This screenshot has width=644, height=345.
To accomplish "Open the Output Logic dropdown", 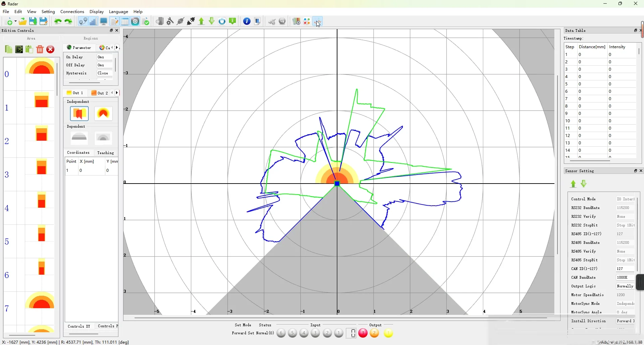I will (x=625, y=286).
